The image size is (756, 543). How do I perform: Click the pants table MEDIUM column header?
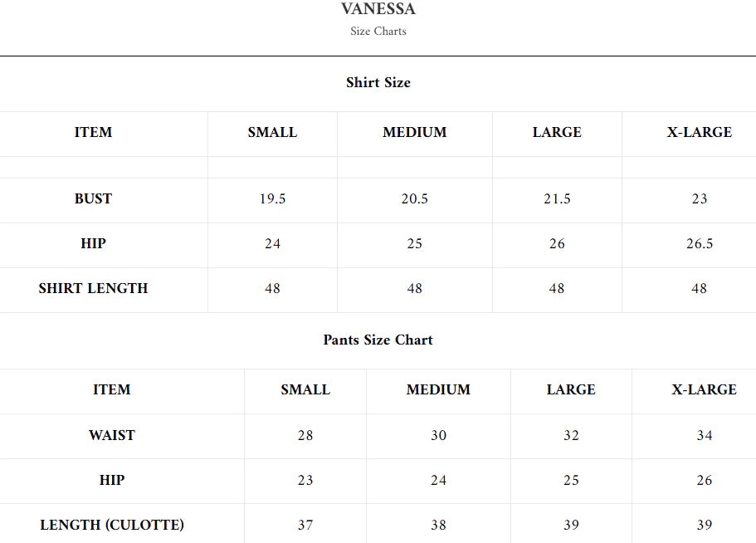438,389
